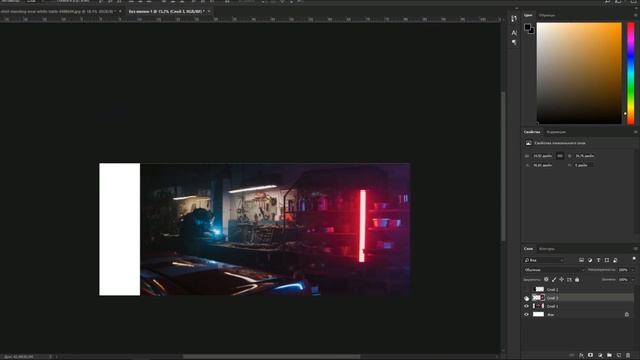
Task: Click the canvas horizontal scrollbar
Action: pyautogui.click(x=271, y=357)
